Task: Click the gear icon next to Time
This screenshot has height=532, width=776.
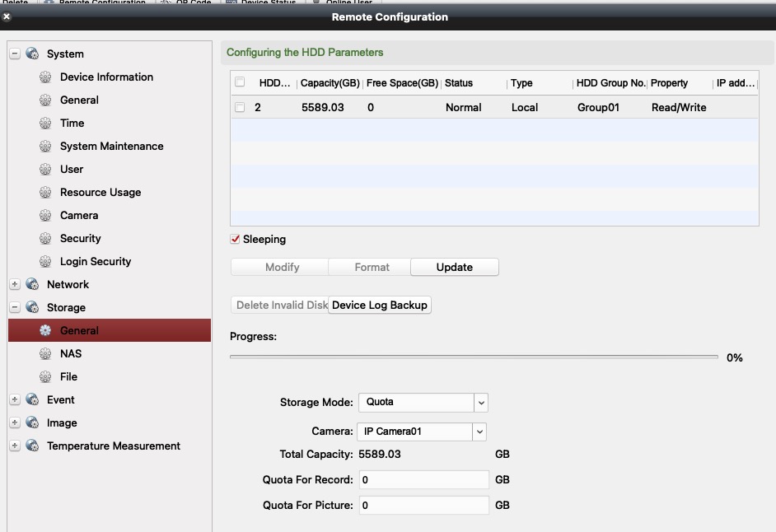Action: click(x=45, y=124)
